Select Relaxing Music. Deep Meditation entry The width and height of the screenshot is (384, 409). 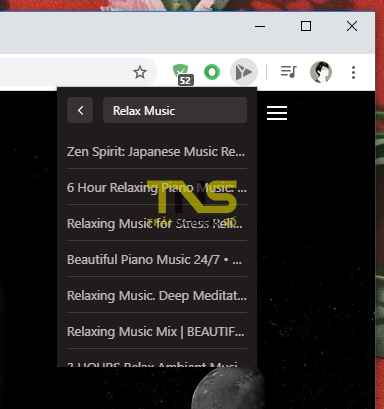pos(157,295)
